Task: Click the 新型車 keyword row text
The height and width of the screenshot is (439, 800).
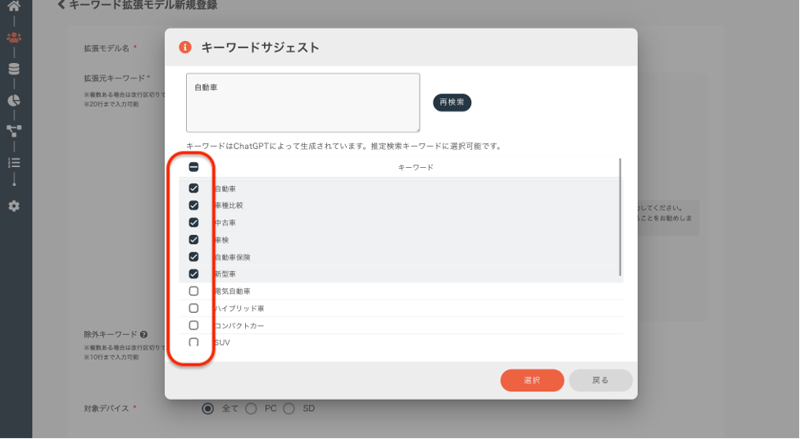Action: [225, 274]
